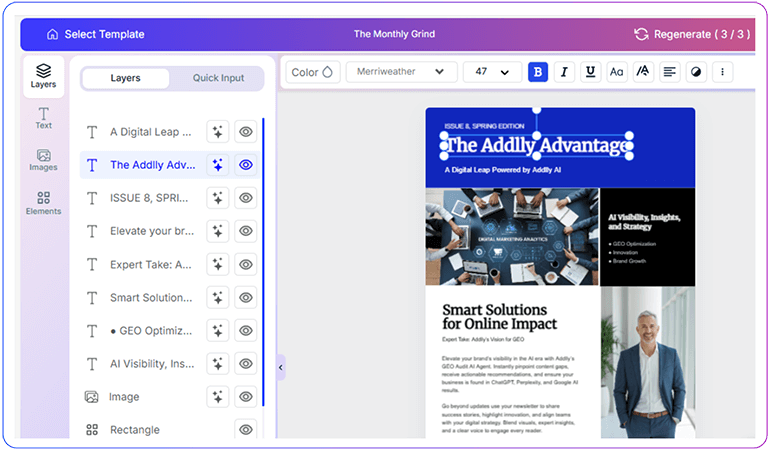This screenshot has width=770, height=450.
Task: Click AI sparkle for AI Visibility layer
Action: pyautogui.click(x=218, y=364)
